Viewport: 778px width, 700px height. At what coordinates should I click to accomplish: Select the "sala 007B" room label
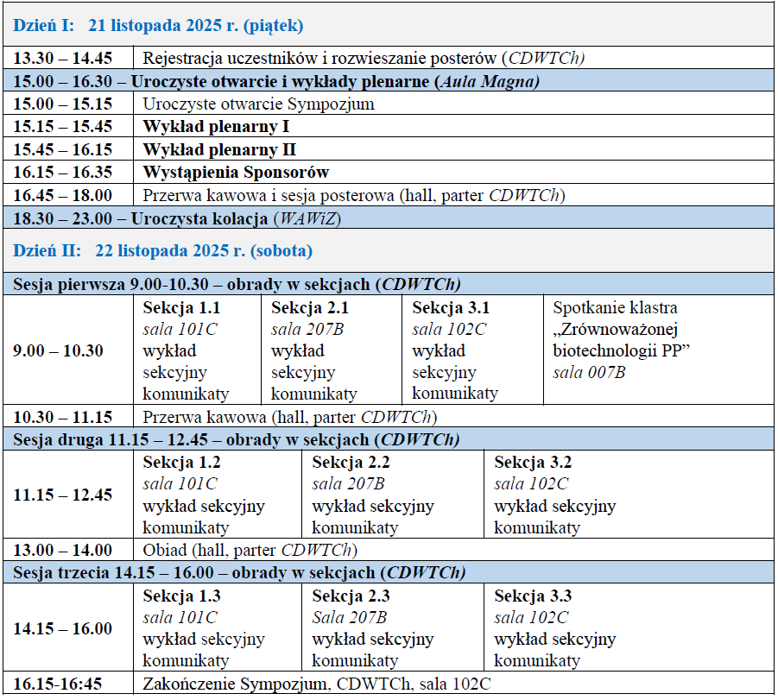point(589,372)
